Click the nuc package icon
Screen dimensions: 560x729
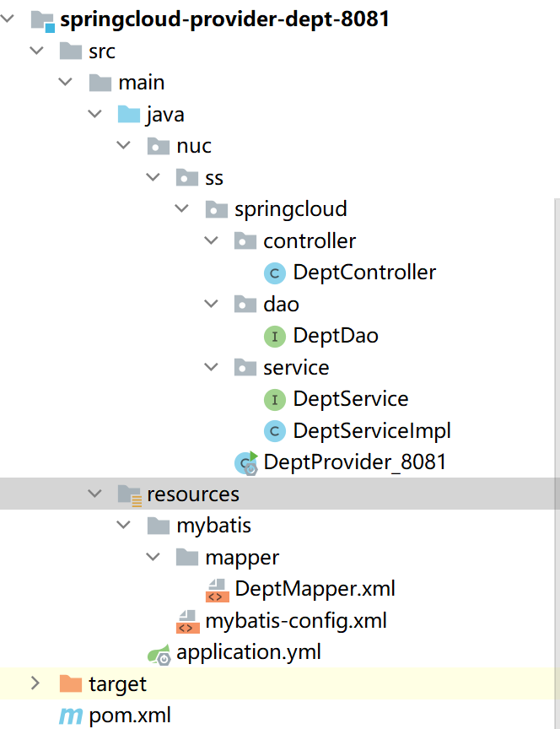(158, 145)
